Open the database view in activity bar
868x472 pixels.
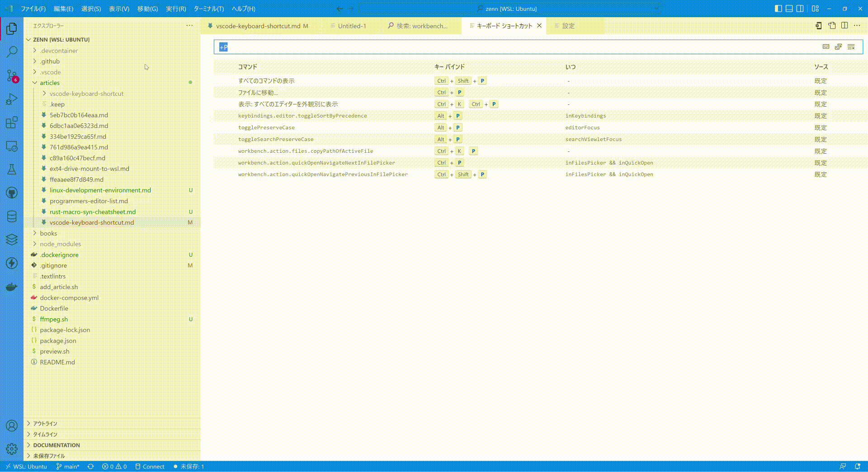pos(12,217)
